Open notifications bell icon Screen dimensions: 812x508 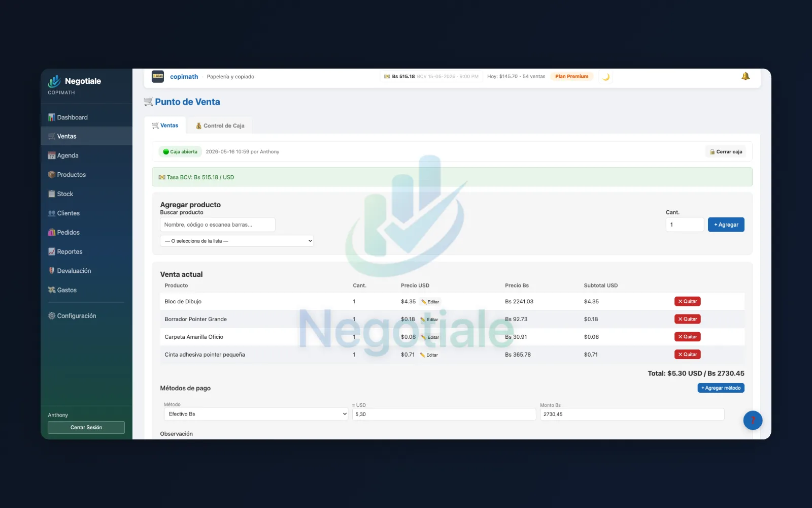[x=746, y=76]
